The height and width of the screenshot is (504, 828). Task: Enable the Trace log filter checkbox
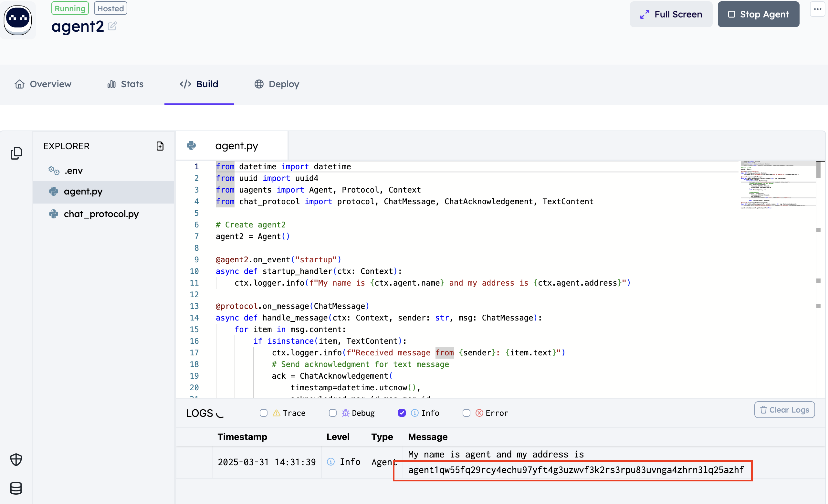(x=264, y=413)
